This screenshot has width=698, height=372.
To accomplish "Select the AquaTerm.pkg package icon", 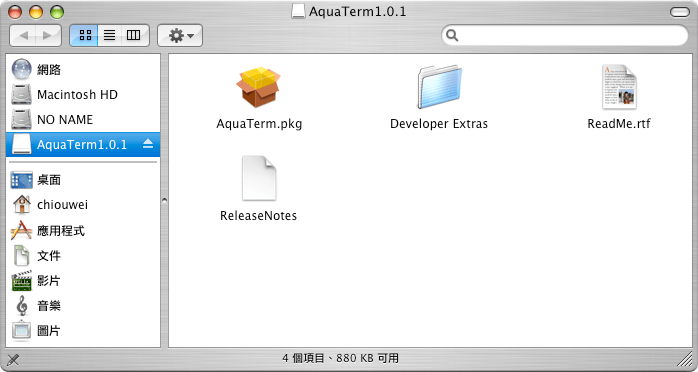I will [x=259, y=87].
